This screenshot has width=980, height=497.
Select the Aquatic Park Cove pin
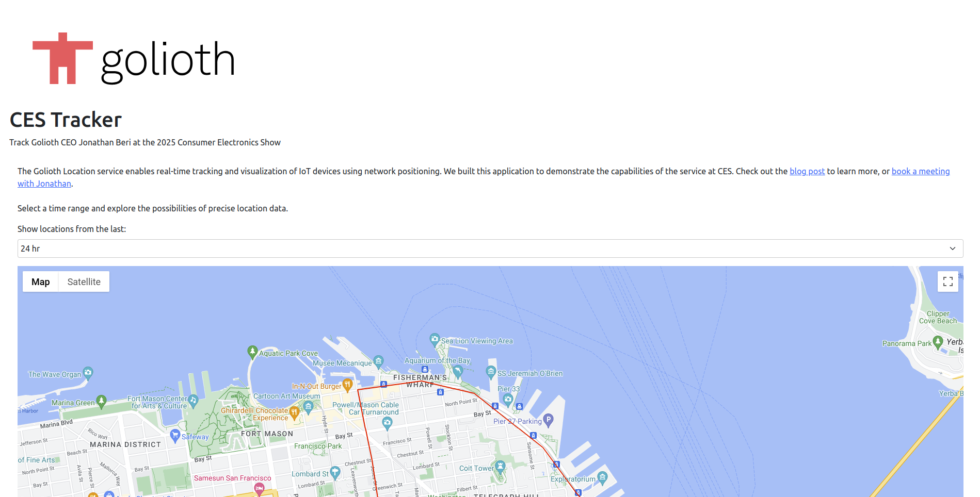pos(252,352)
